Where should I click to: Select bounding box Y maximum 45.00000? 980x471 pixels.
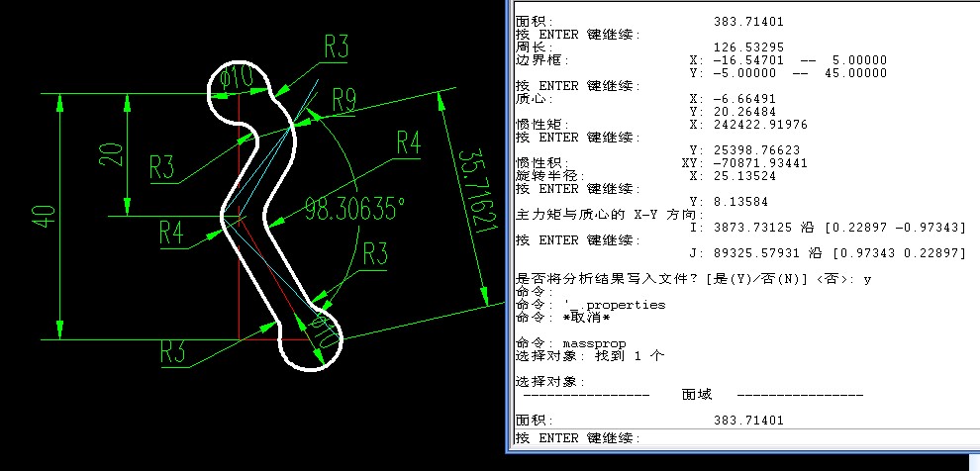tap(856, 73)
